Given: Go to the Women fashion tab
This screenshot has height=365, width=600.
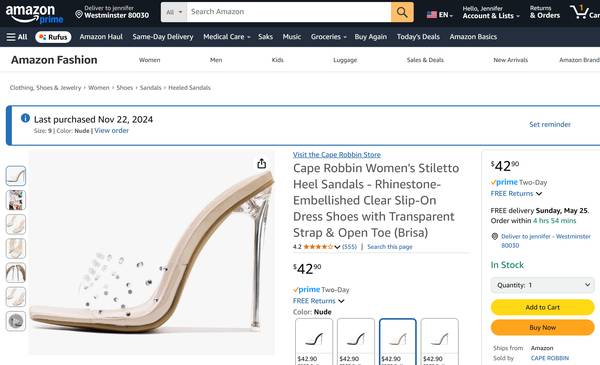Looking at the screenshot, I should (149, 60).
